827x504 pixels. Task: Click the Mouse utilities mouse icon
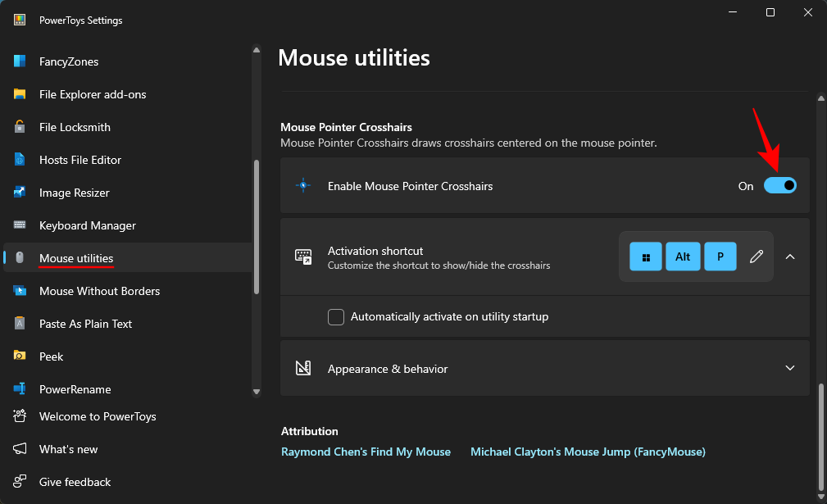click(20, 257)
